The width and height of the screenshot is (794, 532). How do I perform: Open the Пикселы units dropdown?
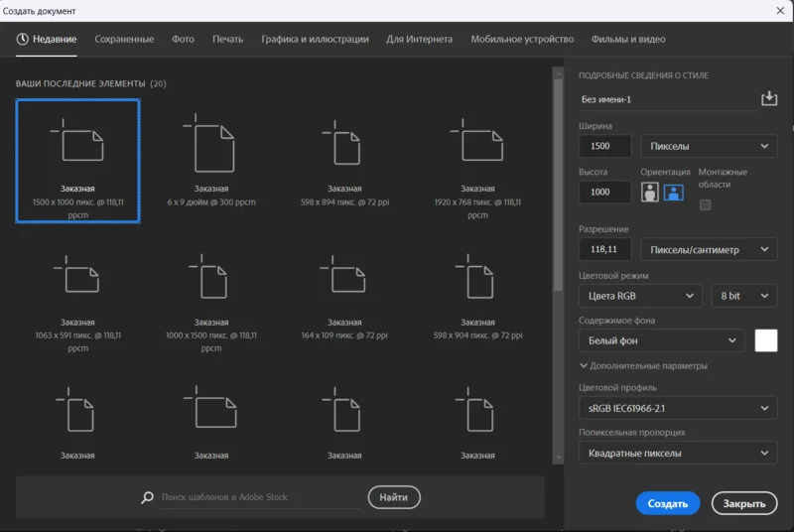pyautogui.click(x=709, y=147)
